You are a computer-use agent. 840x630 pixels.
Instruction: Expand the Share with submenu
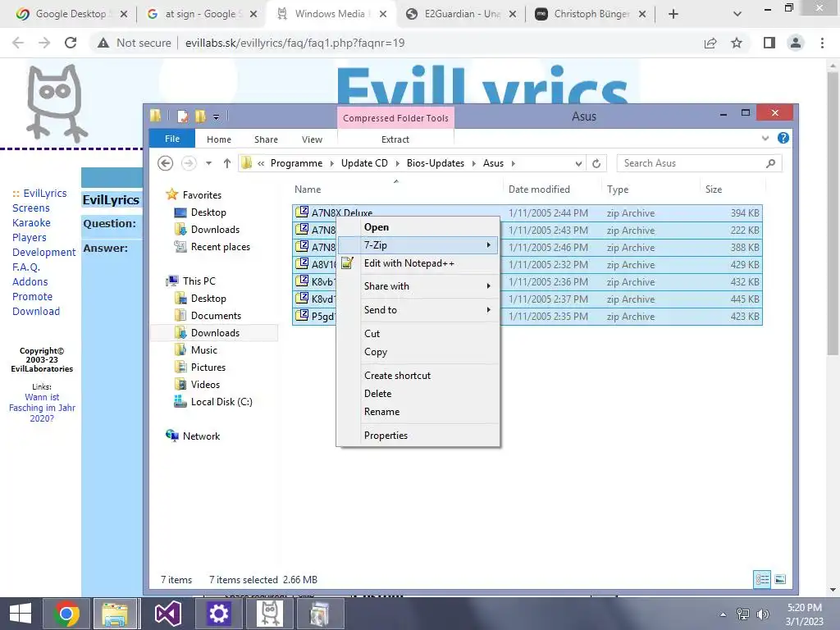coord(418,286)
